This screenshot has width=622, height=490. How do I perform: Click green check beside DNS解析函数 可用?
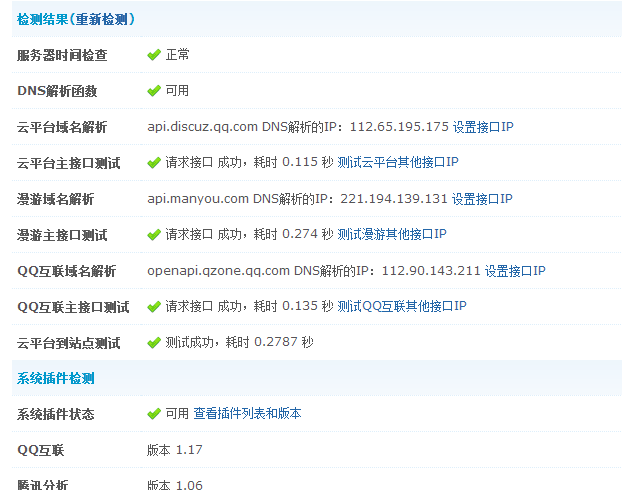click(154, 91)
